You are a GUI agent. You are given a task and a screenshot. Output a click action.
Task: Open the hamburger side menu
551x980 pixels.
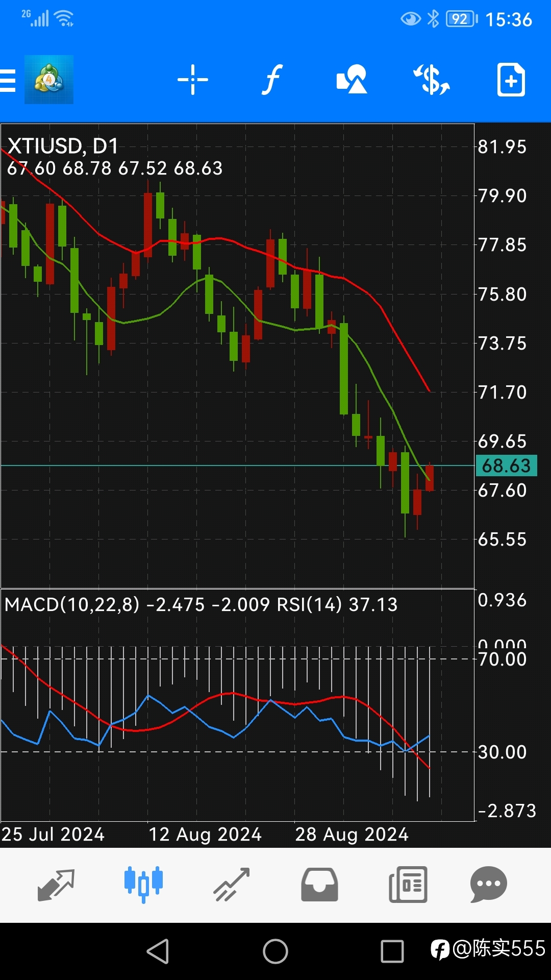click(8, 80)
